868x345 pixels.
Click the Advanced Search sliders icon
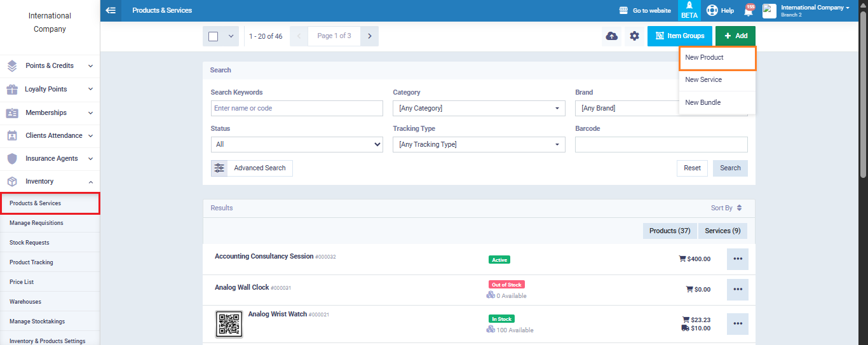(x=219, y=168)
